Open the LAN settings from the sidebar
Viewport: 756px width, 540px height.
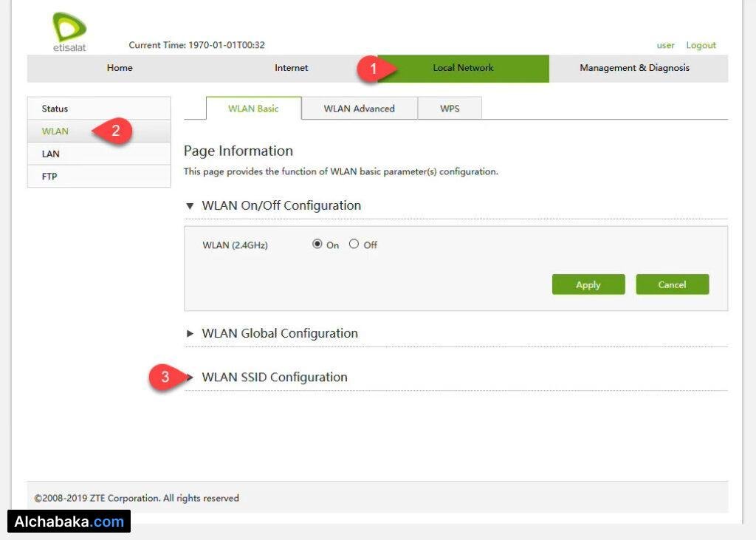50,154
